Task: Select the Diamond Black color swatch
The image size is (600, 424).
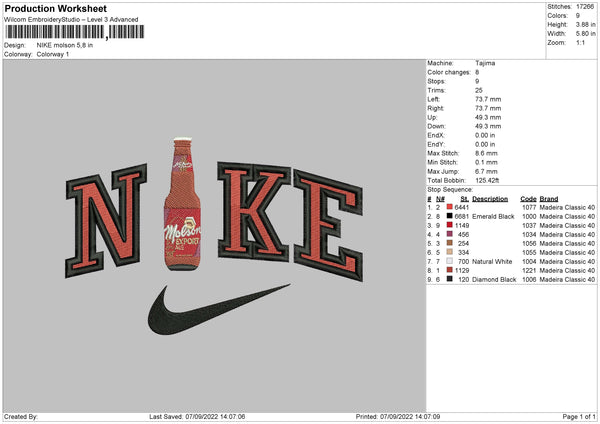Action: (x=450, y=279)
